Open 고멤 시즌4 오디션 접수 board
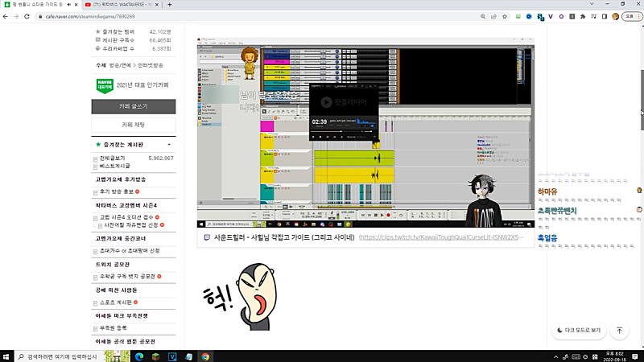This screenshot has height=362, width=644. [x=126, y=217]
